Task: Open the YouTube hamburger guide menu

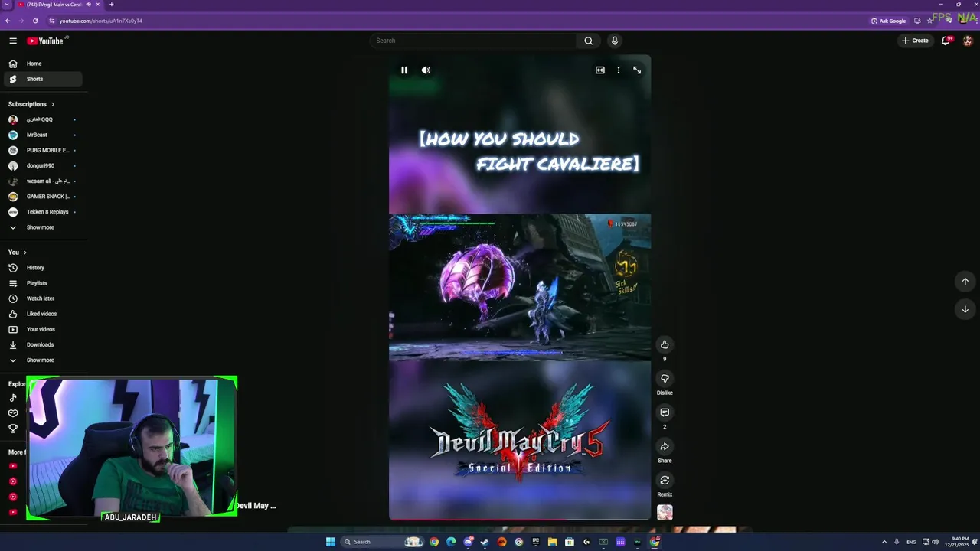Action: pyautogui.click(x=13, y=41)
